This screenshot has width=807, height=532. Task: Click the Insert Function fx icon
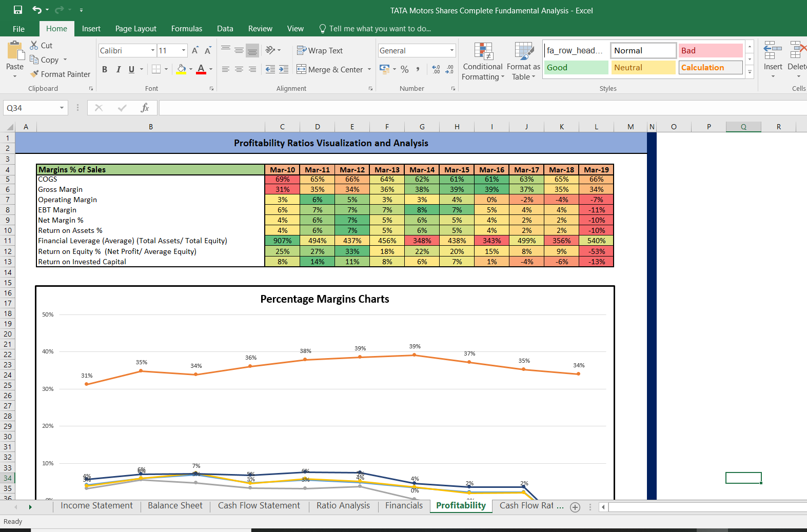click(x=145, y=108)
